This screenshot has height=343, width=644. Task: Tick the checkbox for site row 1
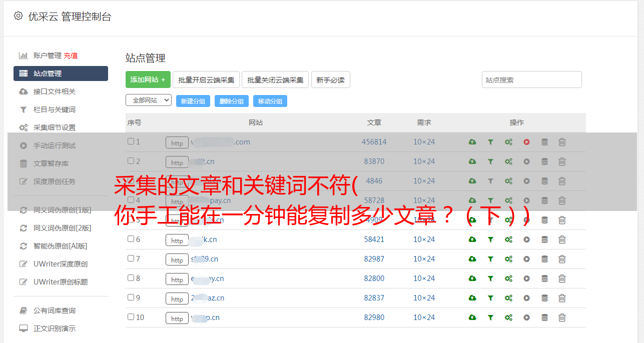point(131,141)
